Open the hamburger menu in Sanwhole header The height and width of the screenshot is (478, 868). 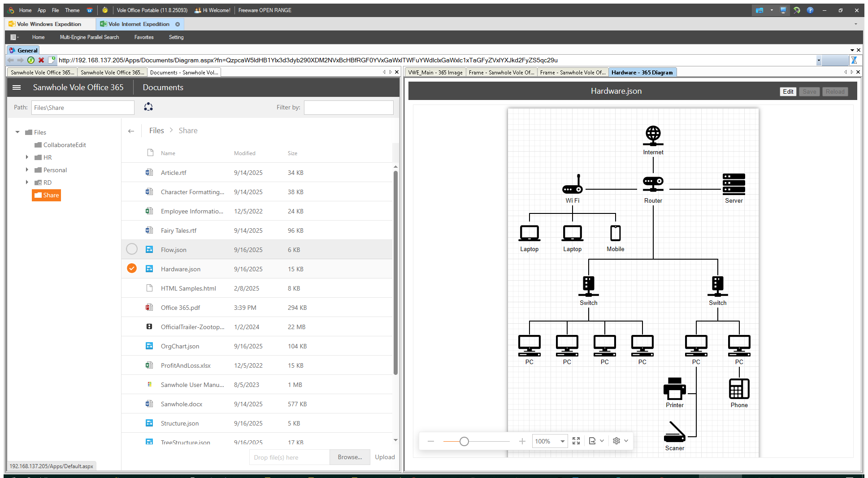17,87
